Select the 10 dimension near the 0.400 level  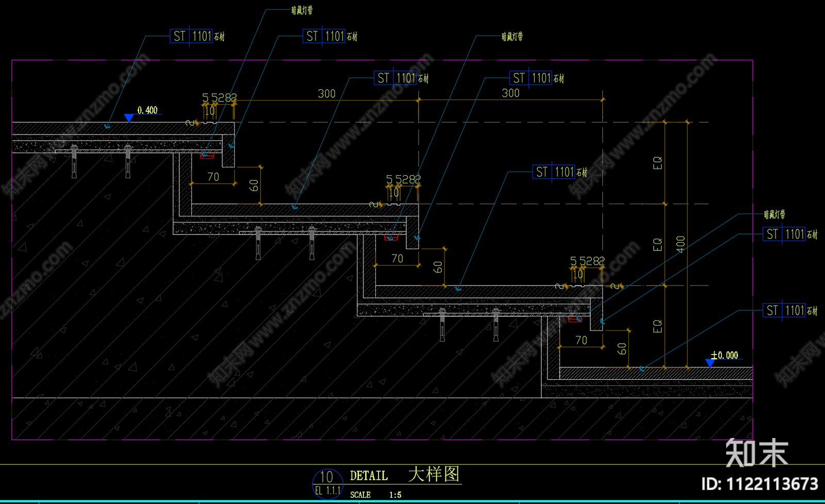coord(210,111)
